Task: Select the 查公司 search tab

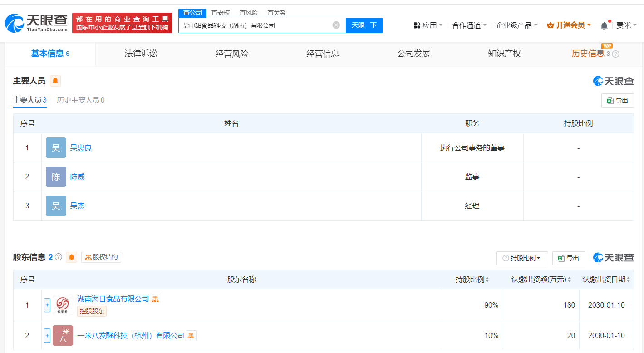Action: point(192,13)
